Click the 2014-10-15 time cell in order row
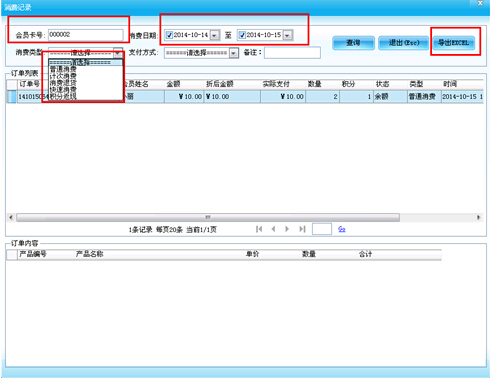Screen dimensions: 491x380 tap(462, 97)
